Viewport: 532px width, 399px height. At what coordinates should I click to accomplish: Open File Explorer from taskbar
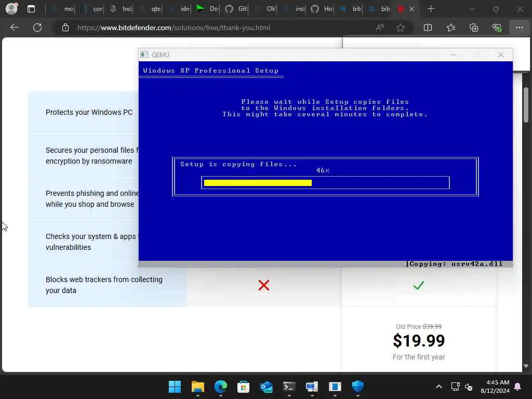[198, 387]
